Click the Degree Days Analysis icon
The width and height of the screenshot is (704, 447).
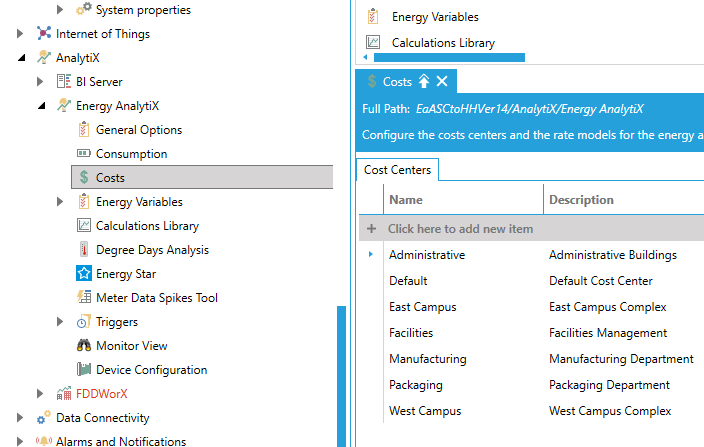click(x=84, y=250)
